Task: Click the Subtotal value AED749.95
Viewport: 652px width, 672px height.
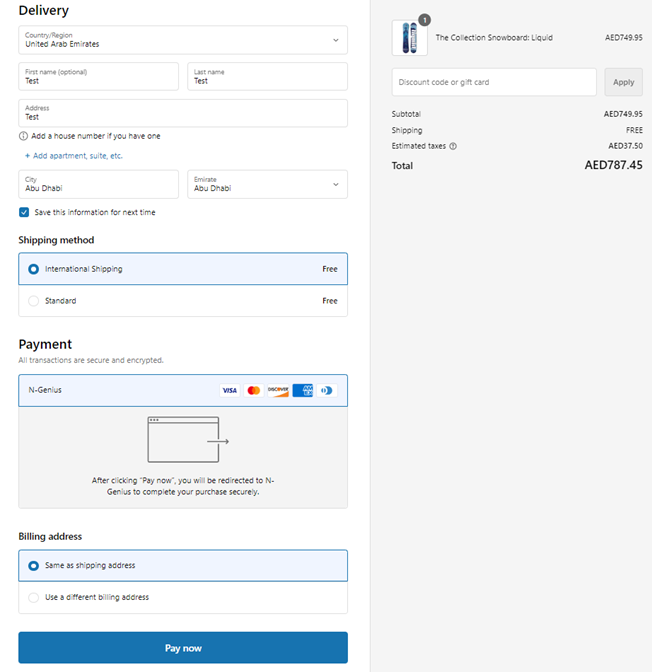Action: (x=623, y=114)
